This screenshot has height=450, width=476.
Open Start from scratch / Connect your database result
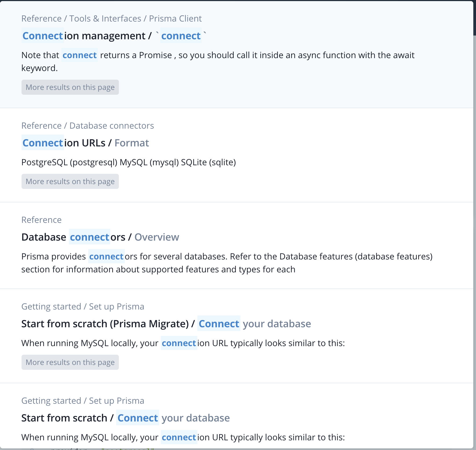click(125, 418)
